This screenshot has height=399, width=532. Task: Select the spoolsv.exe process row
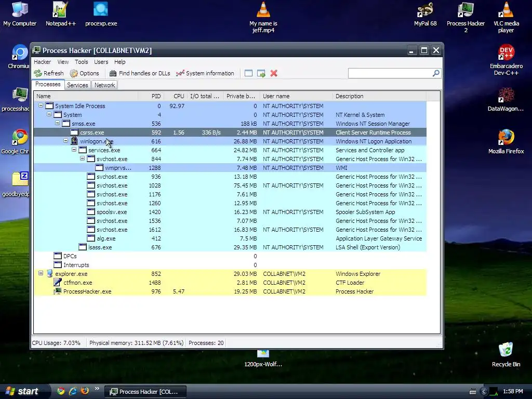point(230,212)
